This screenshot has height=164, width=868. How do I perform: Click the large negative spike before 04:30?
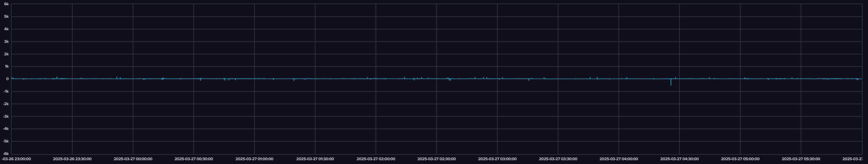pyautogui.click(x=670, y=83)
